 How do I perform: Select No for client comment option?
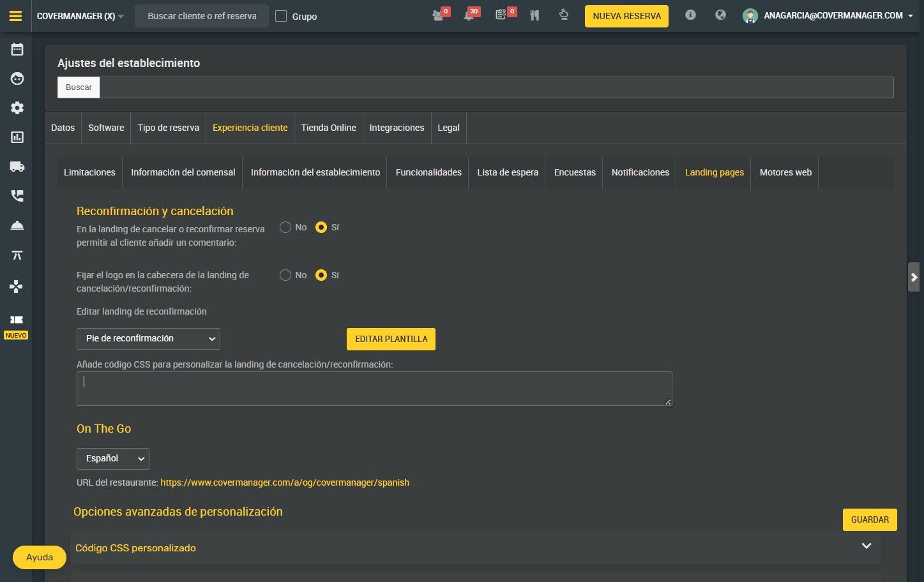[x=285, y=227]
